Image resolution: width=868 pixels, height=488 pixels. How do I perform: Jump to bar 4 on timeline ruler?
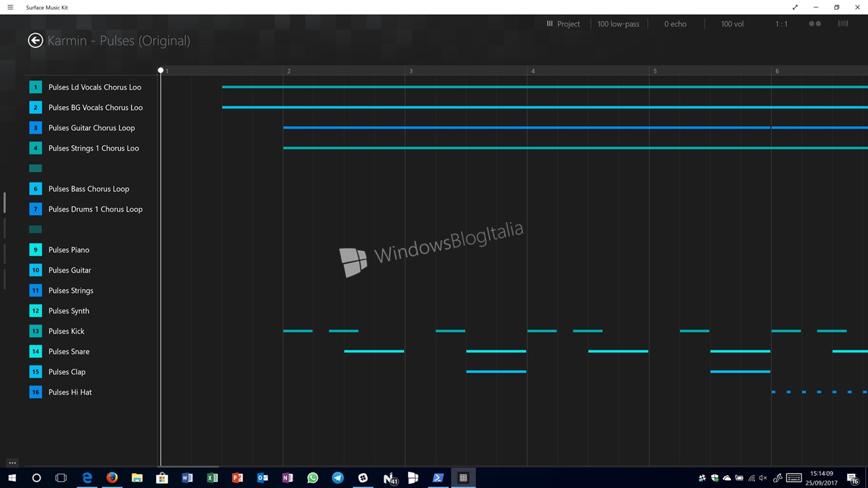tap(533, 71)
